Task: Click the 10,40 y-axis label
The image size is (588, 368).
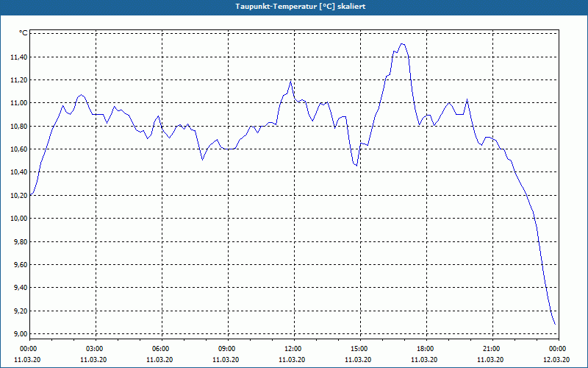Action: click(x=20, y=172)
